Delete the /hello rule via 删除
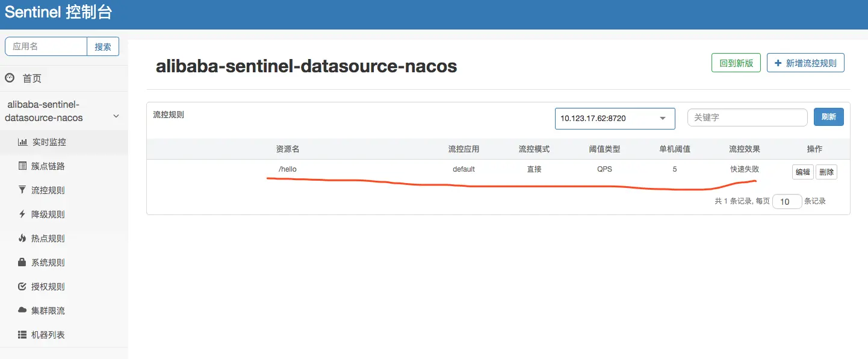868x359 pixels. [826, 172]
